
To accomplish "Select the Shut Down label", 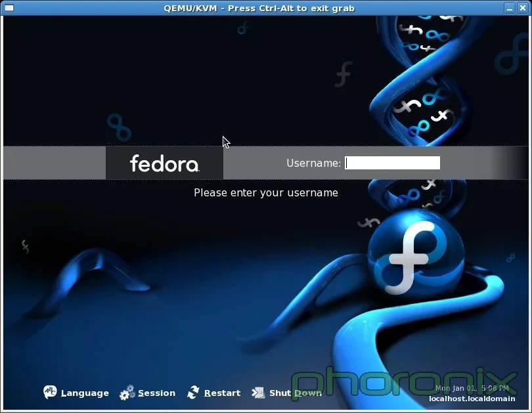I will coord(295,393).
